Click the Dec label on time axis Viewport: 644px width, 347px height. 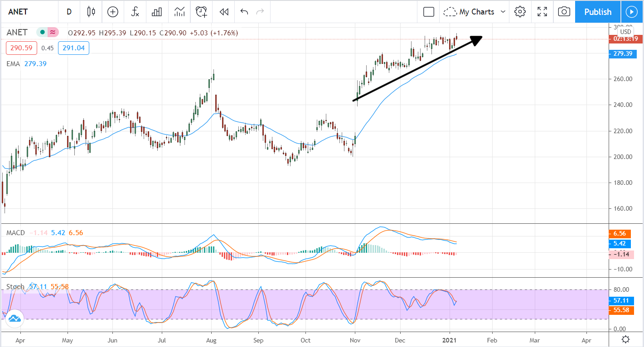[400, 340]
